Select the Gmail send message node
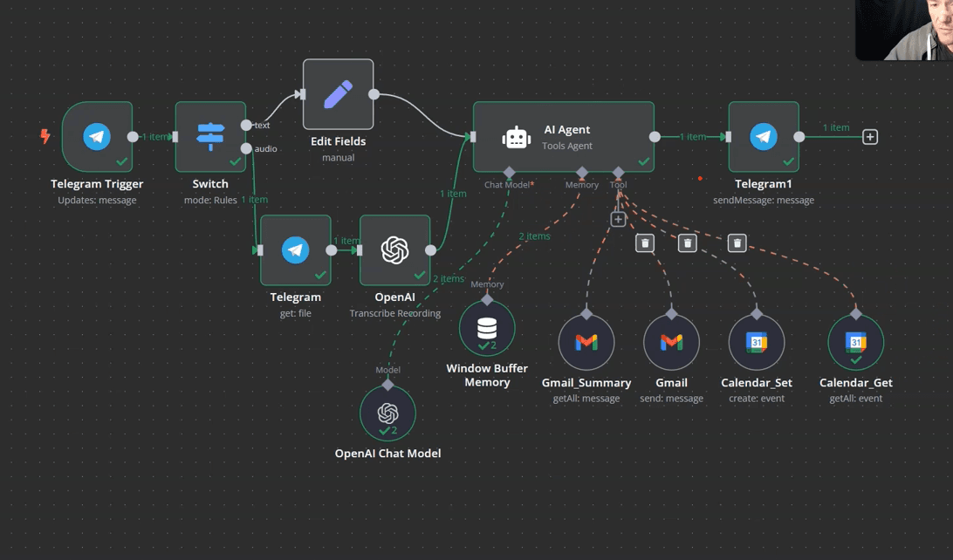This screenshot has height=560, width=953. click(672, 342)
